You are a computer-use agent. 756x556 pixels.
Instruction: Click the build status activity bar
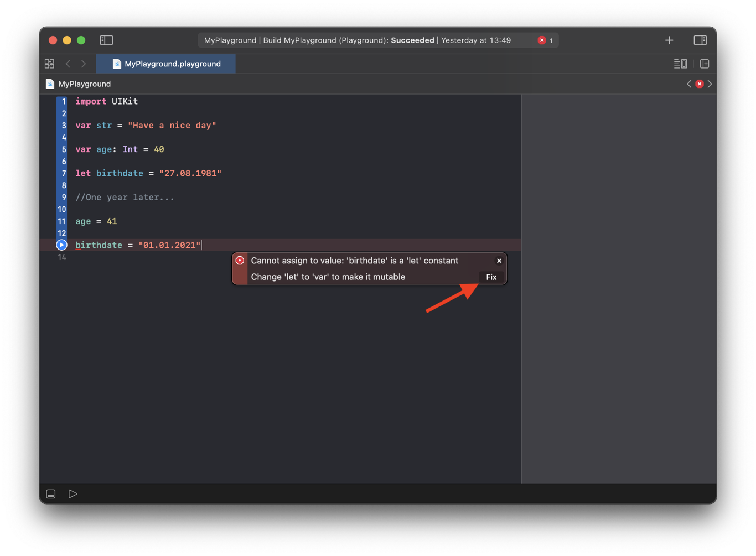coord(378,40)
